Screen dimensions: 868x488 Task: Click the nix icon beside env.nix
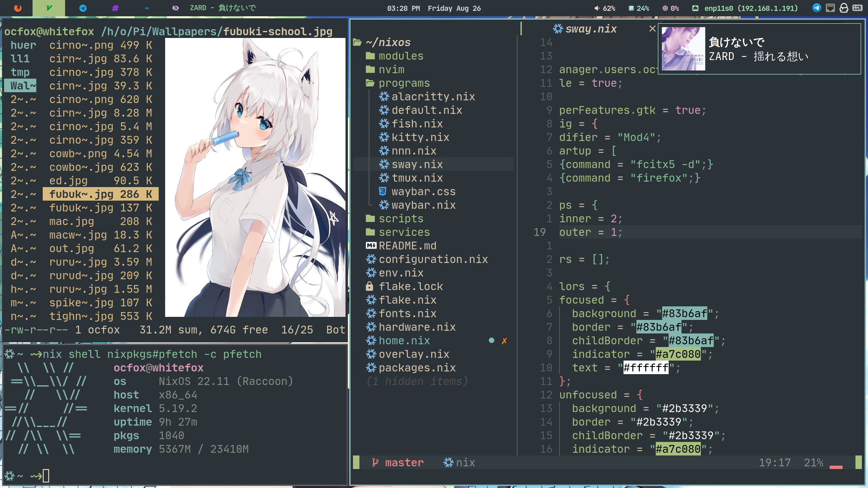371,273
